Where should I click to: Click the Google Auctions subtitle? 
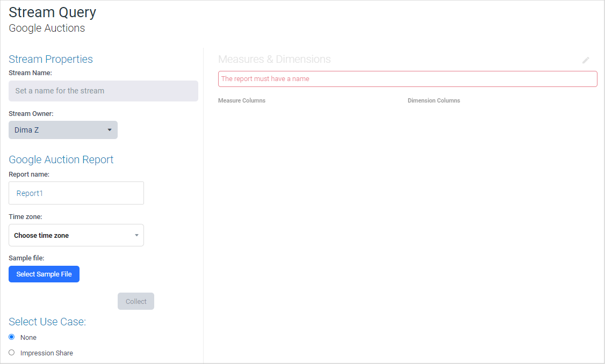point(47,28)
